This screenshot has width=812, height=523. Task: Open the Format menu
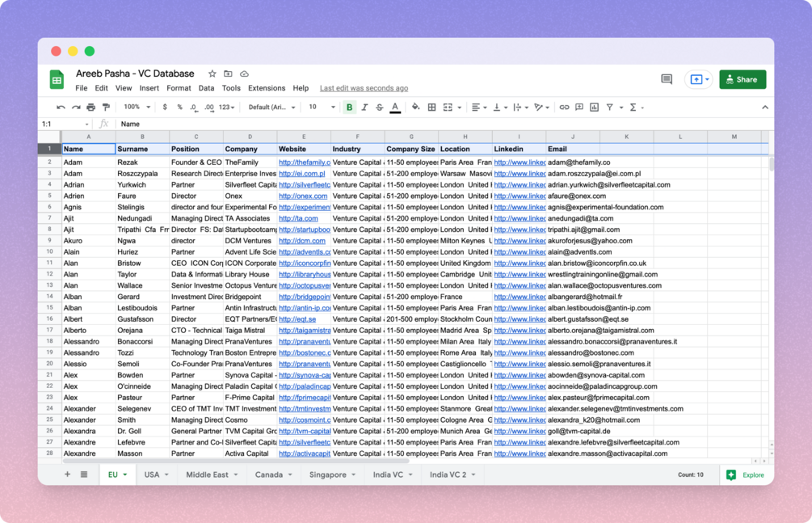179,88
